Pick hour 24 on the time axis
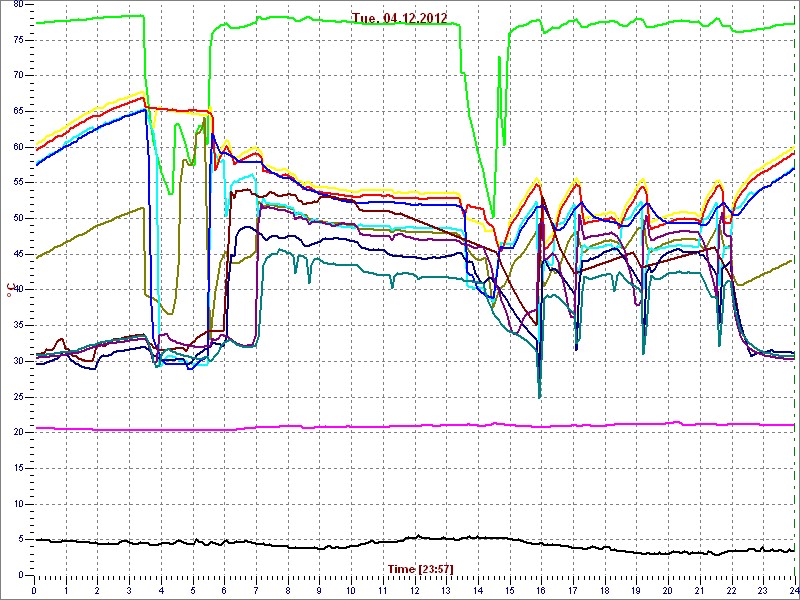 point(793,591)
